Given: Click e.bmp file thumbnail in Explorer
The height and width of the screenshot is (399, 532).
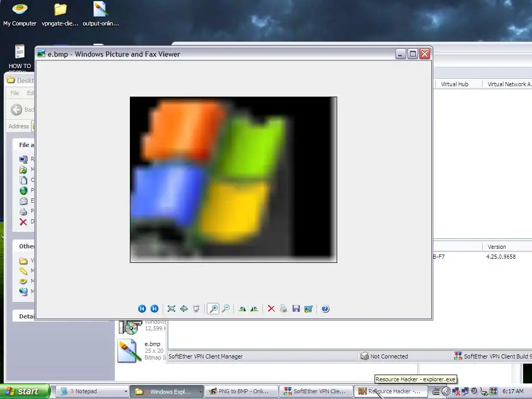Looking at the screenshot, I should point(129,351).
